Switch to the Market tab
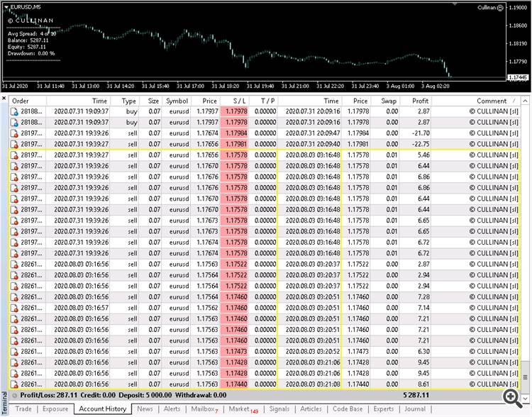 point(243,409)
